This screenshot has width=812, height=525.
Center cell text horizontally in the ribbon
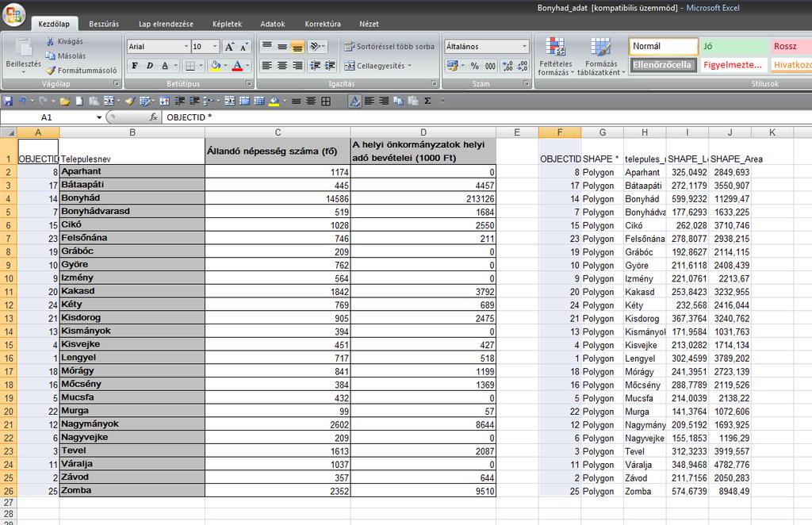(282, 66)
